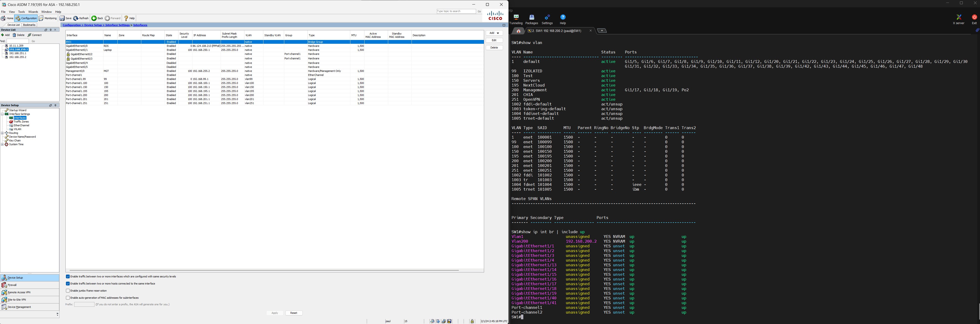Click the Find input in Device List
The width and height of the screenshot is (980, 324).
pyautogui.click(x=17, y=41)
